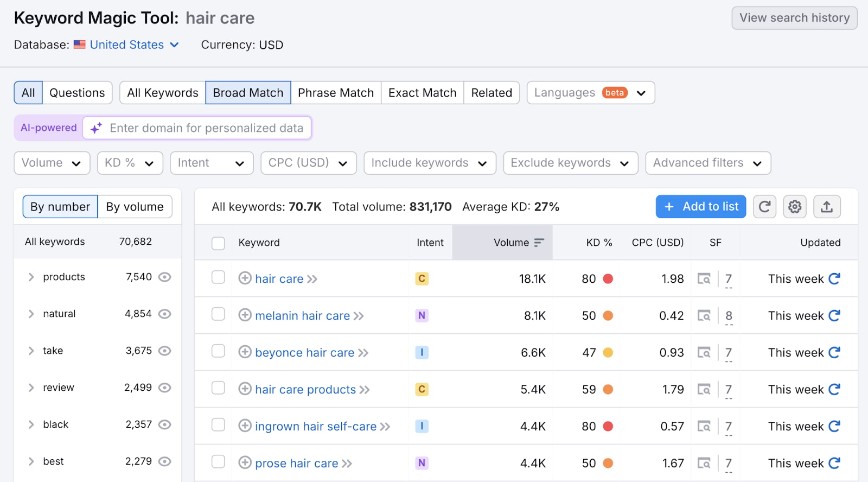Open Advanced filters dropdown

coord(708,163)
